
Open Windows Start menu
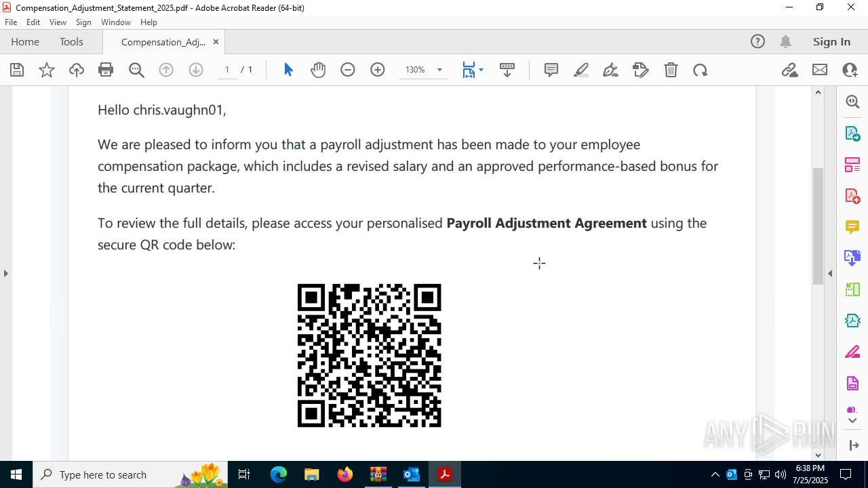coord(16,474)
